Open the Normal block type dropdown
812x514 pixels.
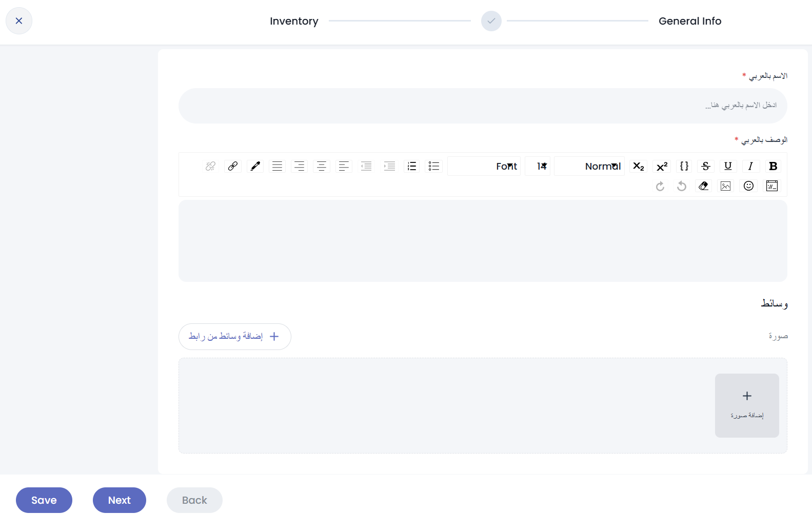[589, 166]
